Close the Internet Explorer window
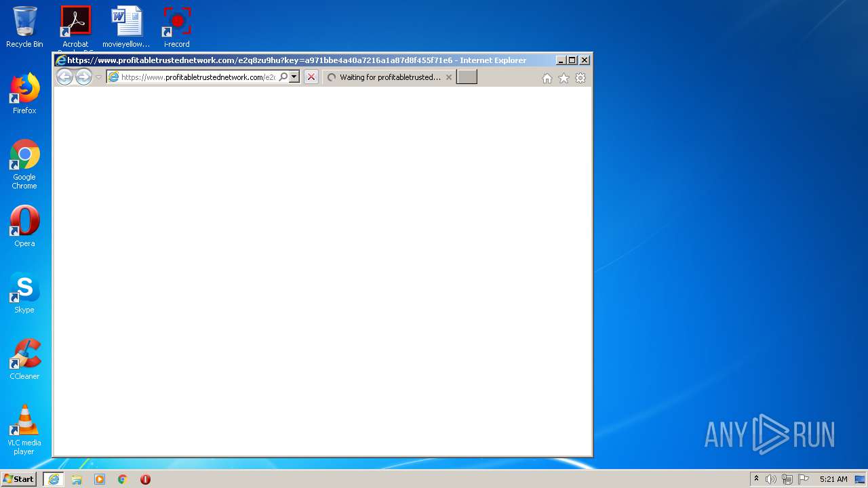 tap(585, 60)
